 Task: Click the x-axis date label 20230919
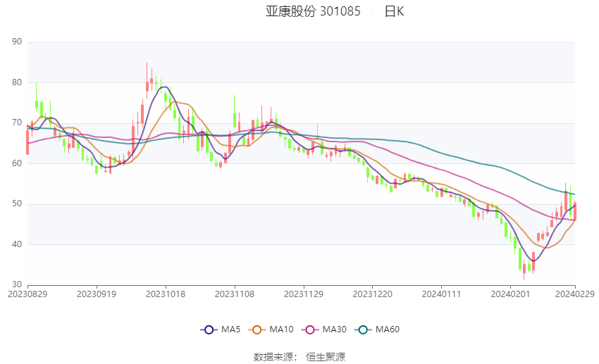tap(97, 294)
